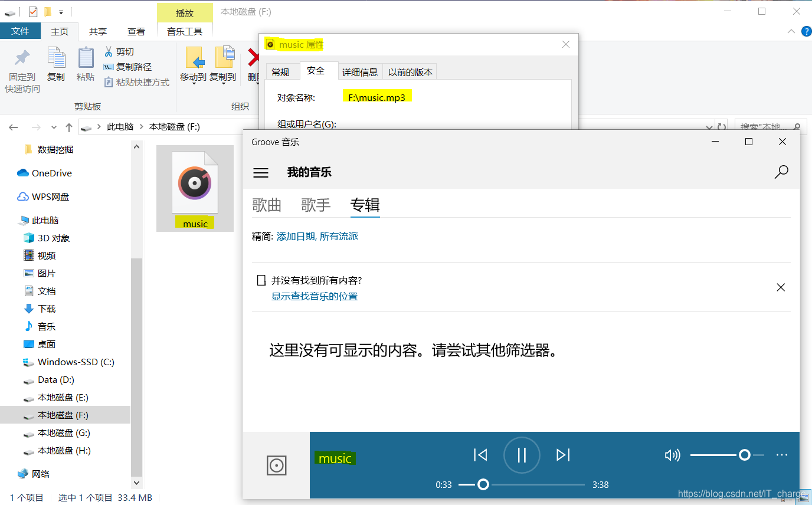812x505 pixels.
Task: Collapse the ribbon with chevron
Action: coord(791,31)
